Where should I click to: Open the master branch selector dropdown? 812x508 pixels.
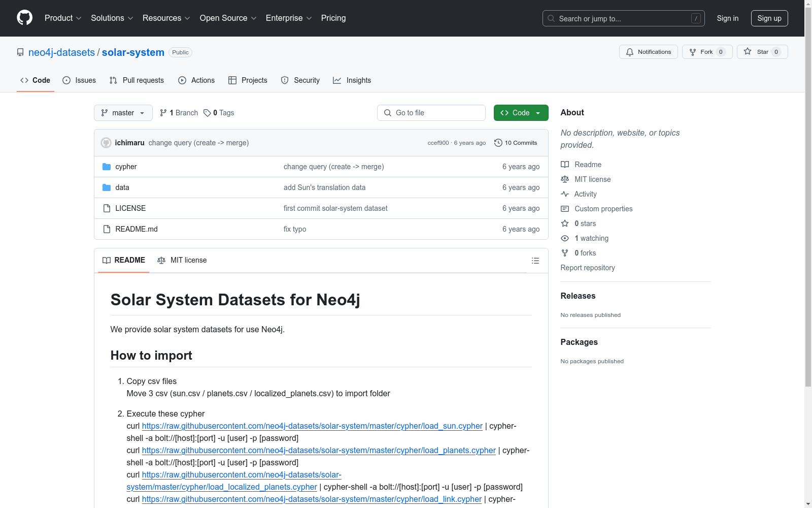(x=123, y=113)
